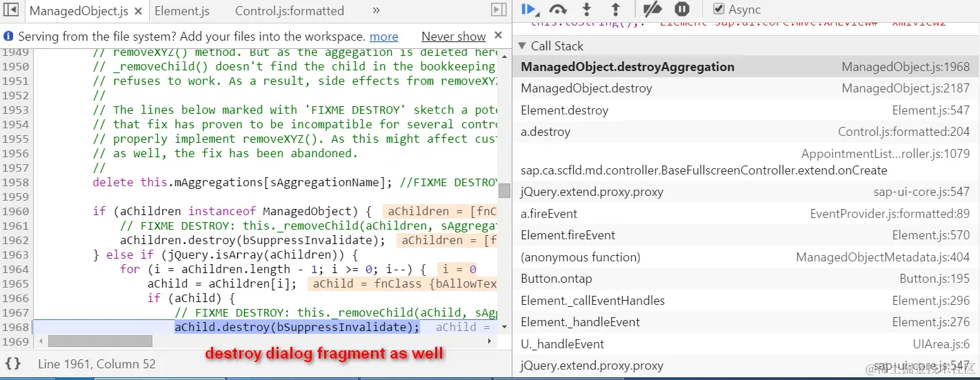
Task: Open Button.js:195 source link
Action: 934,279
